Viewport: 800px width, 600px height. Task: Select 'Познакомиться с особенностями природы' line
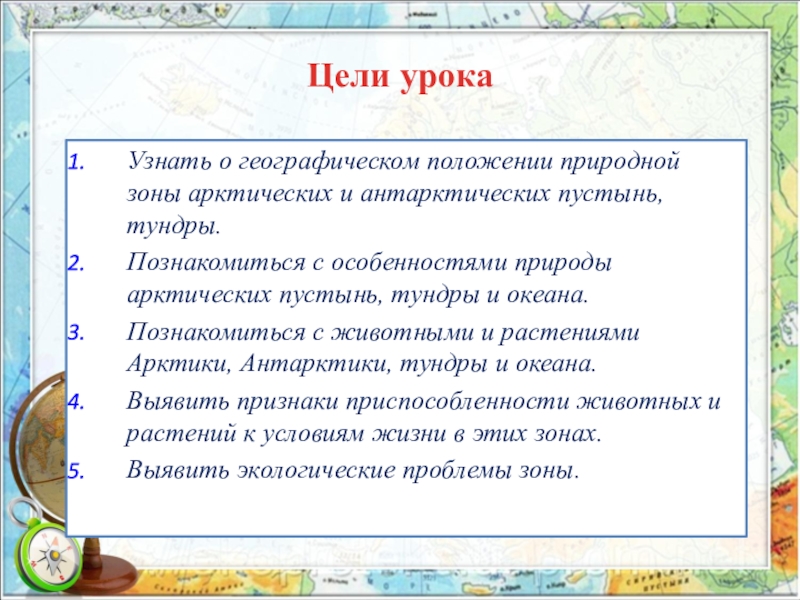pos(369,264)
